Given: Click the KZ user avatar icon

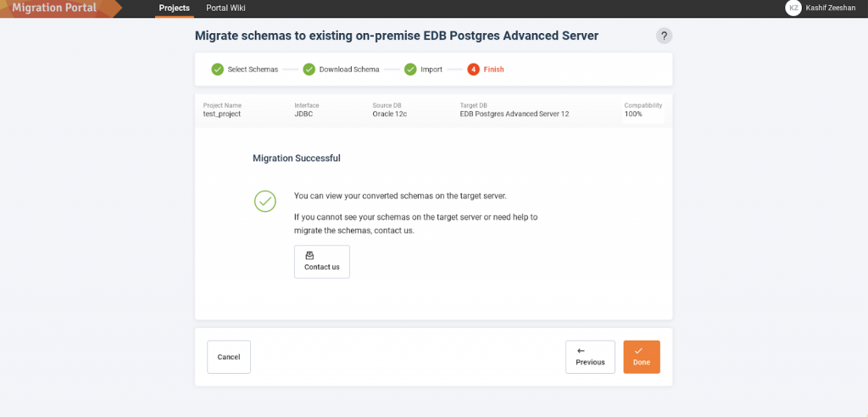Looking at the screenshot, I should (793, 8).
